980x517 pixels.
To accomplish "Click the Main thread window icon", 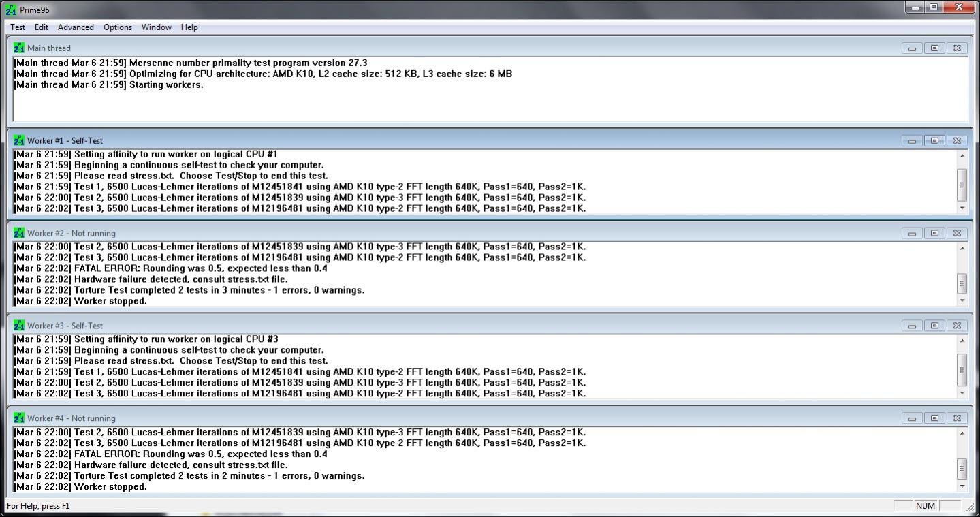I will coord(18,48).
